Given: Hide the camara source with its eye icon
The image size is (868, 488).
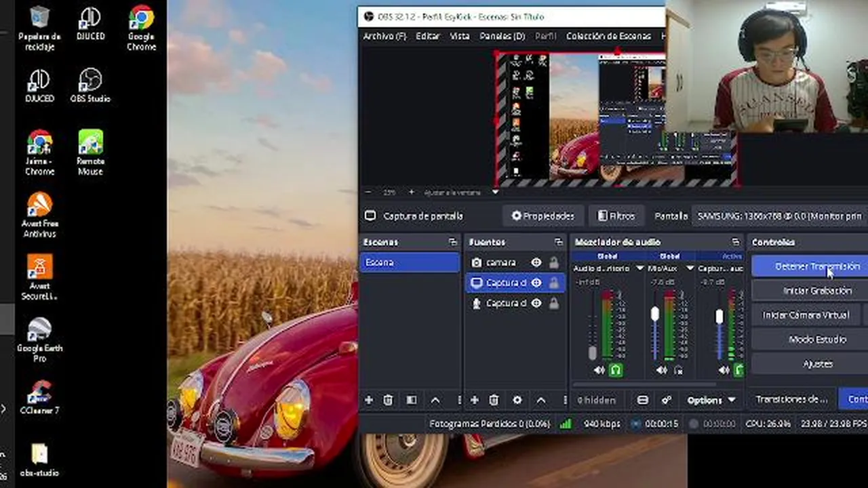Looking at the screenshot, I should pos(536,263).
